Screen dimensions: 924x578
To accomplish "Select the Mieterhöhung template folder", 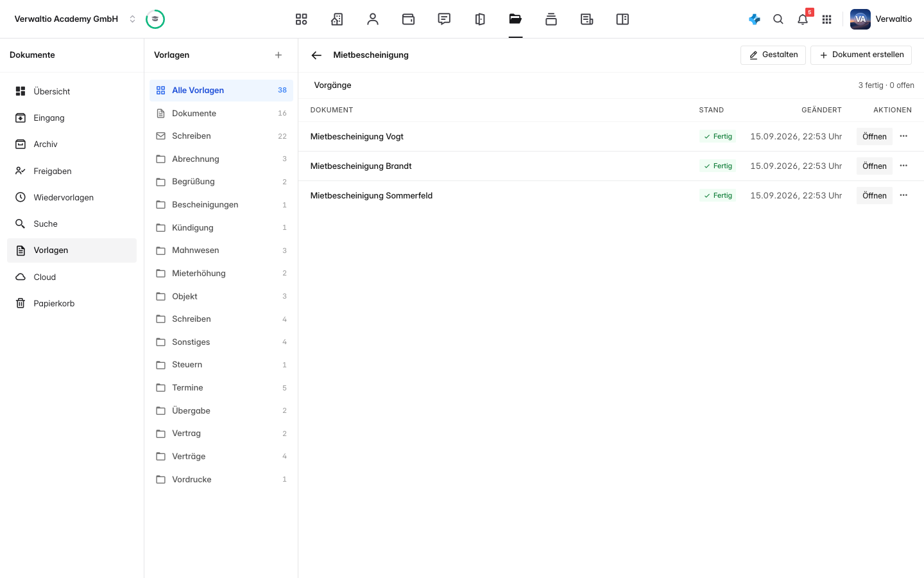I will [221, 274].
